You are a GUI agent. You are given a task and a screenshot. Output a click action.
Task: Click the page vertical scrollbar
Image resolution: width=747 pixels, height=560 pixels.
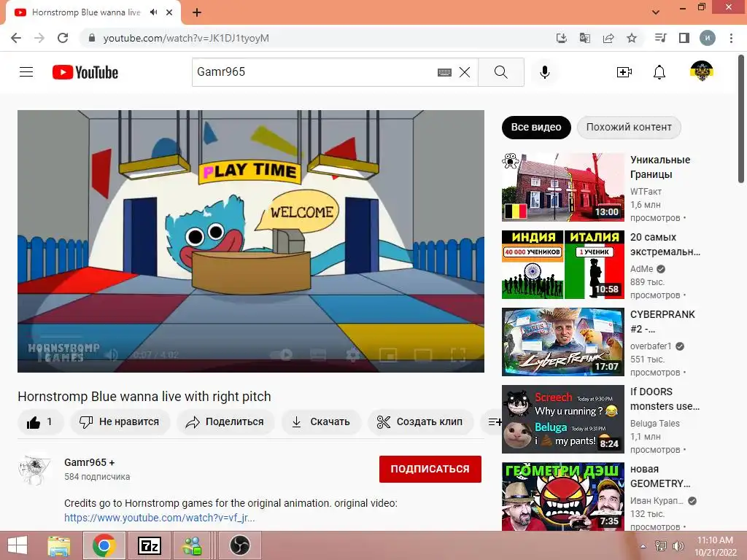pos(741,118)
